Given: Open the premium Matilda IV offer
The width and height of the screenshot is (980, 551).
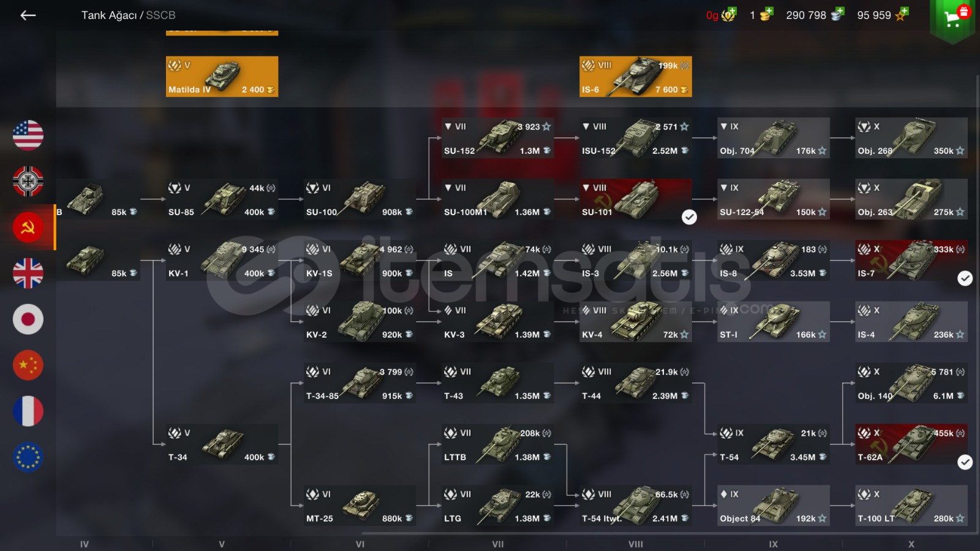Looking at the screenshot, I should tap(222, 77).
